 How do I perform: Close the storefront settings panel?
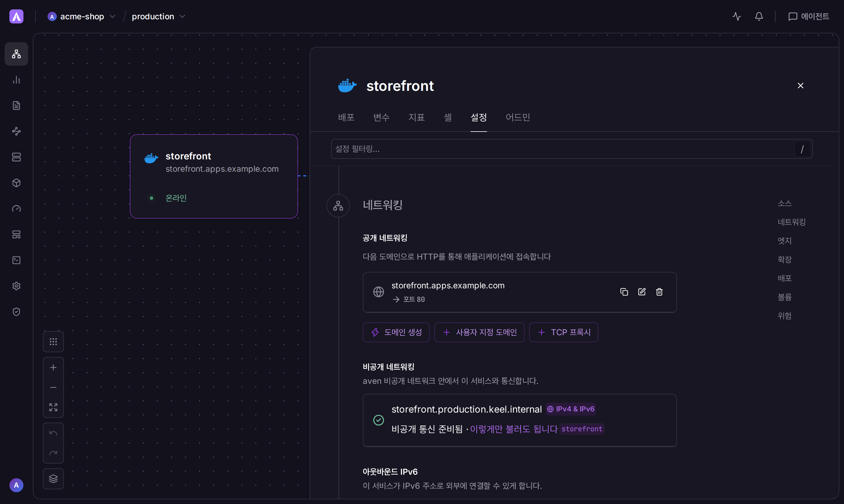coord(800,86)
